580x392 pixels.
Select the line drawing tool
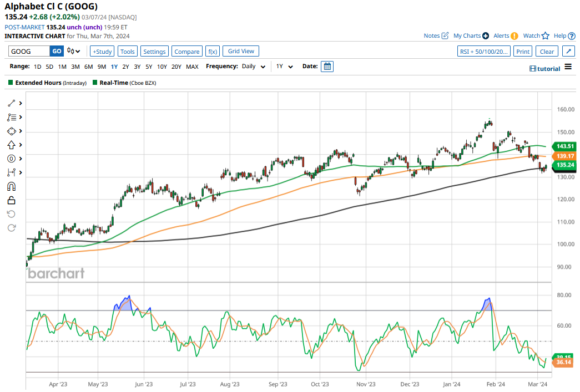12,103
